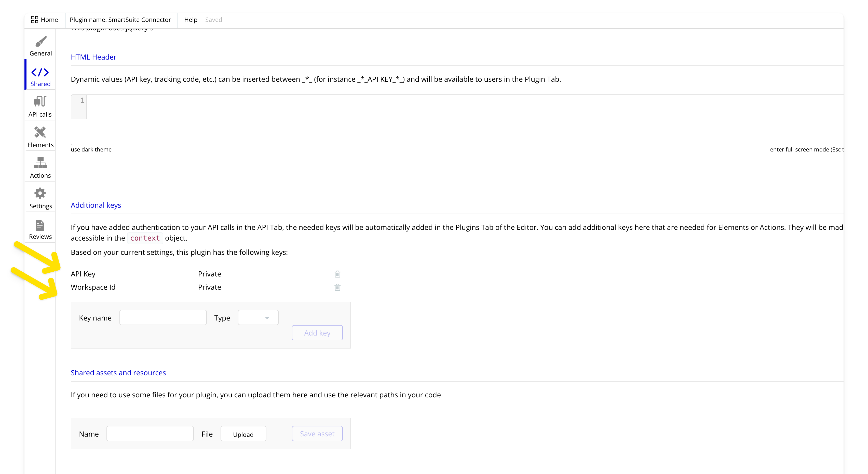Click into the asset Name field
Image resolution: width=868 pixels, height=474 pixels.
(x=150, y=434)
